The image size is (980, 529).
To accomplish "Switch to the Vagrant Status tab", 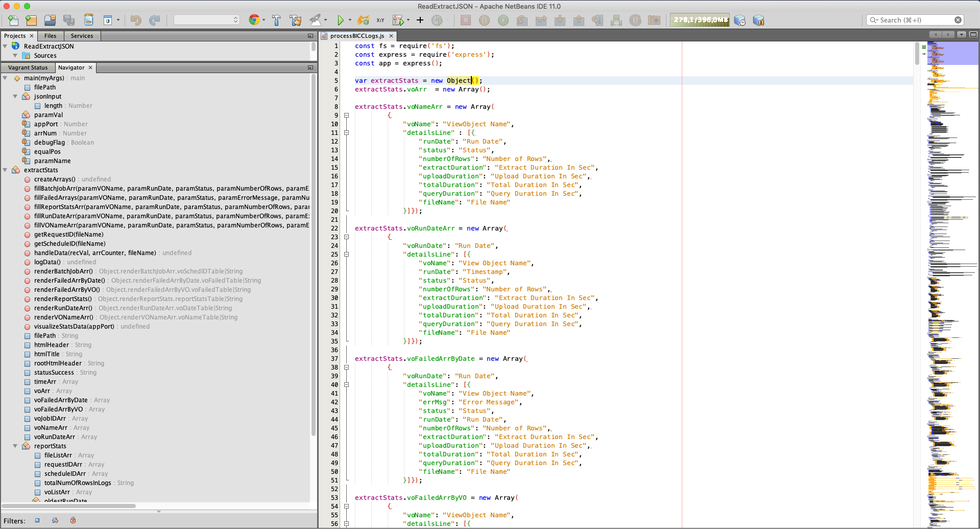I will pos(28,67).
